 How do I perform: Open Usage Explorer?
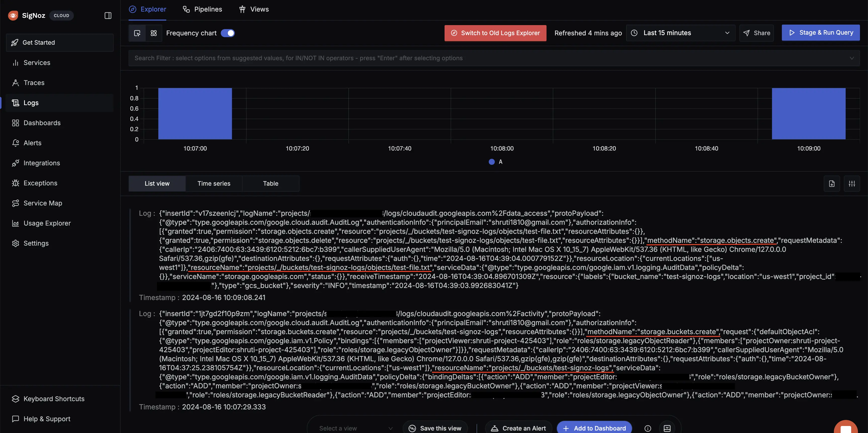click(60, 223)
